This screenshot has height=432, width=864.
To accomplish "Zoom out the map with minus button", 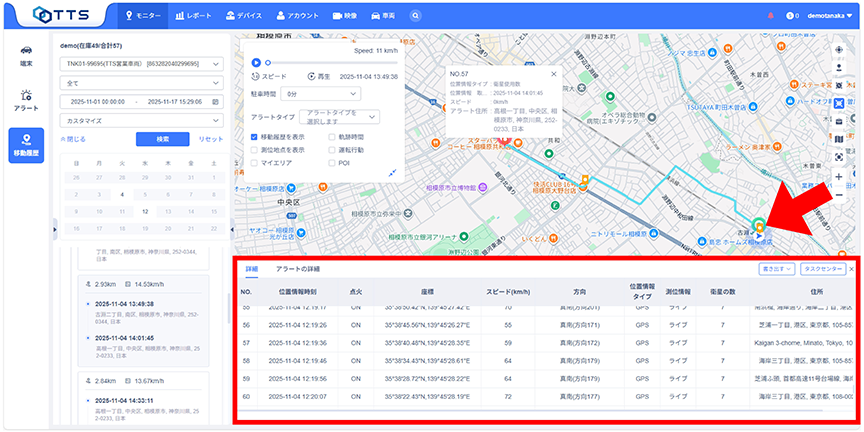I will tap(838, 193).
